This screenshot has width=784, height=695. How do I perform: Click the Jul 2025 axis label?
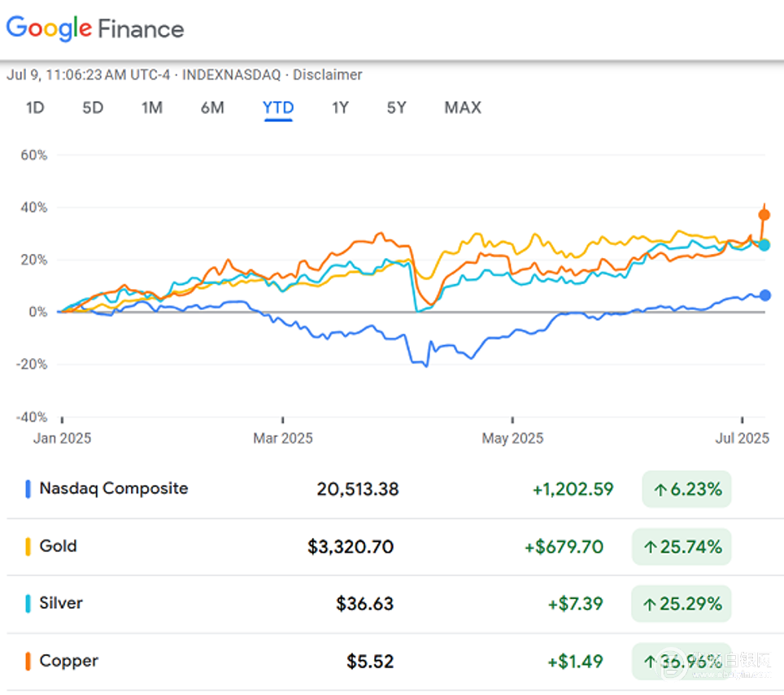click(x=742, y=439)
